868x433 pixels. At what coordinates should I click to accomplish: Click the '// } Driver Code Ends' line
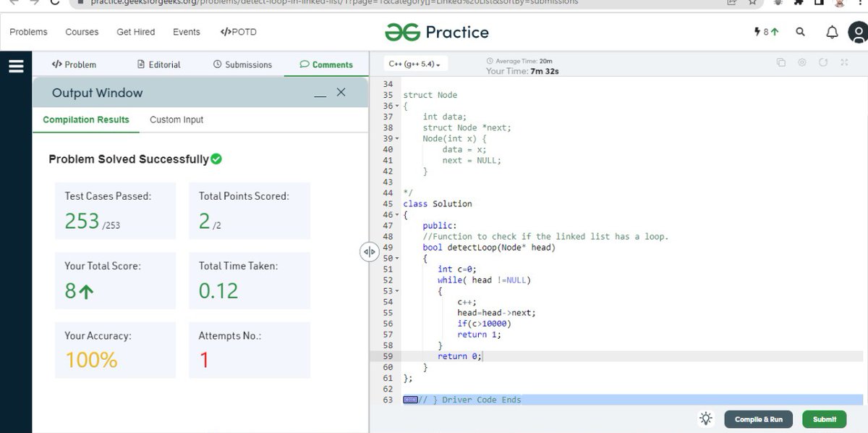point(470,400)
